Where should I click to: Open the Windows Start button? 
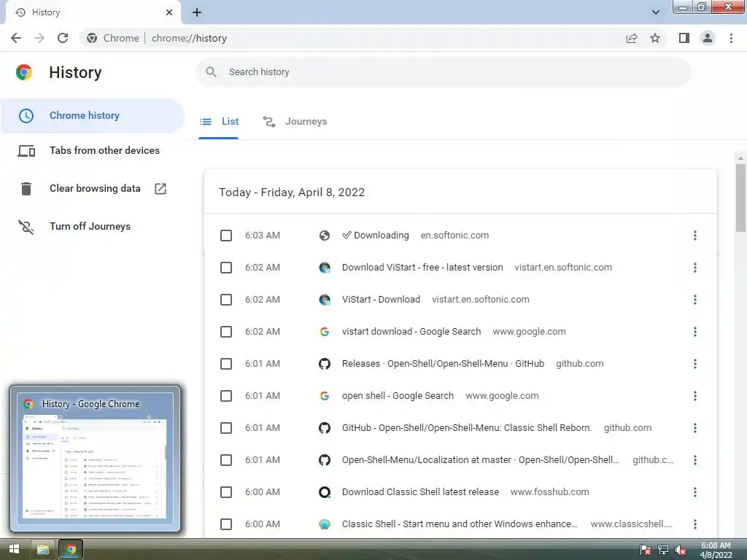pyautogui.click(x=14, y=550)
